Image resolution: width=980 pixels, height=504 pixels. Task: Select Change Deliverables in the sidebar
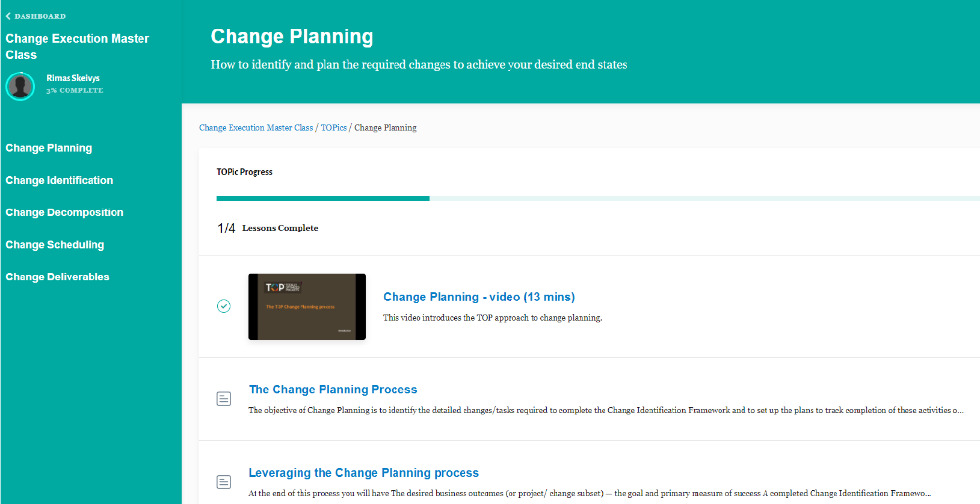click(x=57, y=277)
